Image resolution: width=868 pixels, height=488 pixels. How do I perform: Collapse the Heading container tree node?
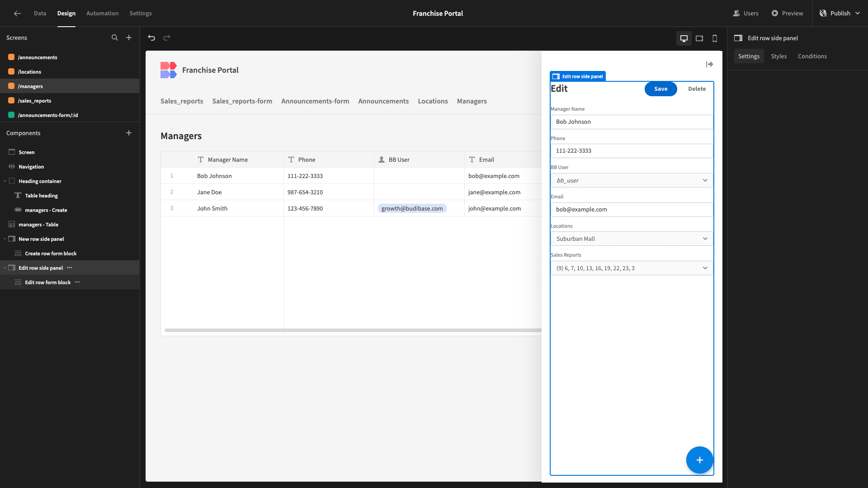pyautogui.click(x=5, y=181)
